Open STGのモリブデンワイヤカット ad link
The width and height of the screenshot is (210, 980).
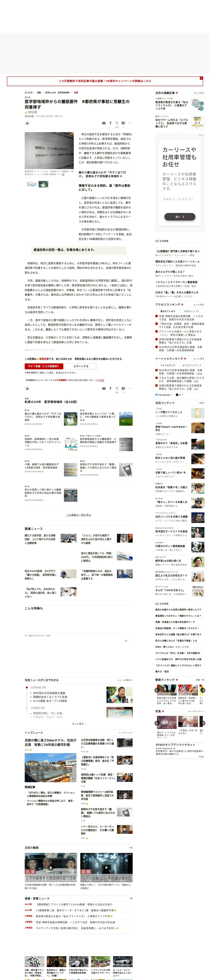175,745
